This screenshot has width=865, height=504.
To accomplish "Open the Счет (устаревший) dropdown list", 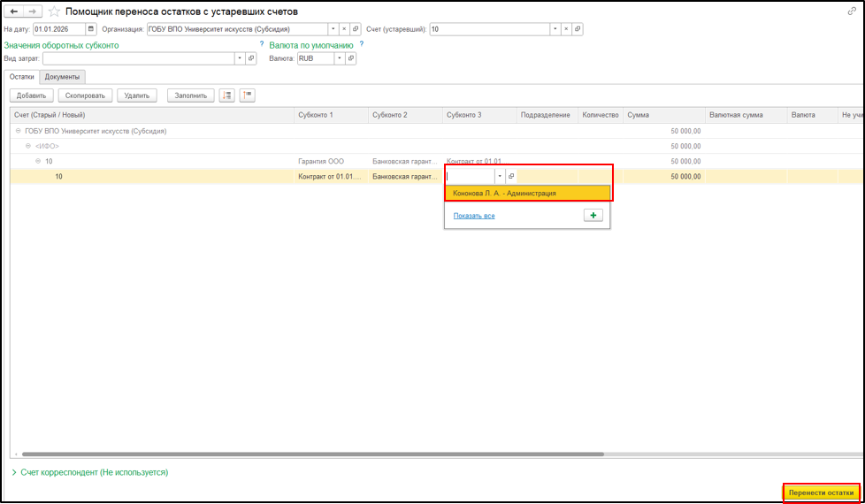I will [x=555, y=29].
